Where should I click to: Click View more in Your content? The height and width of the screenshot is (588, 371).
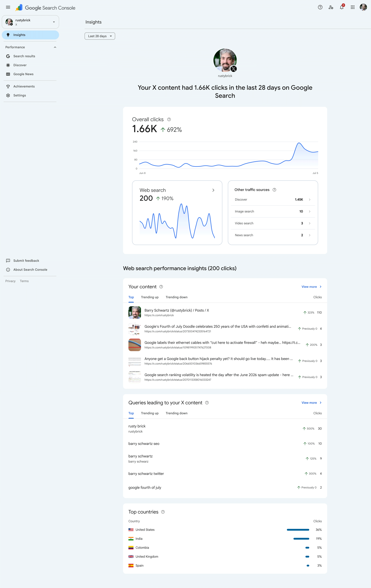click(311, 287)
